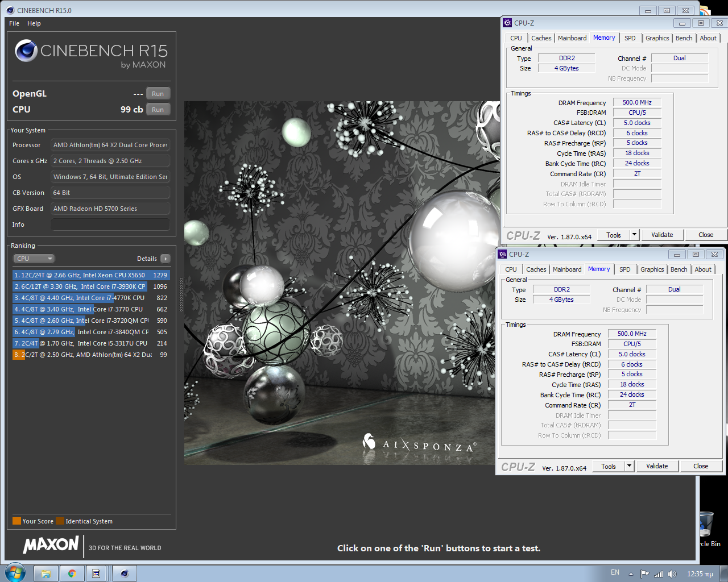Select Memory tab in front CPU-Z
The image size is (728, 582).
[x=599, y=269]
